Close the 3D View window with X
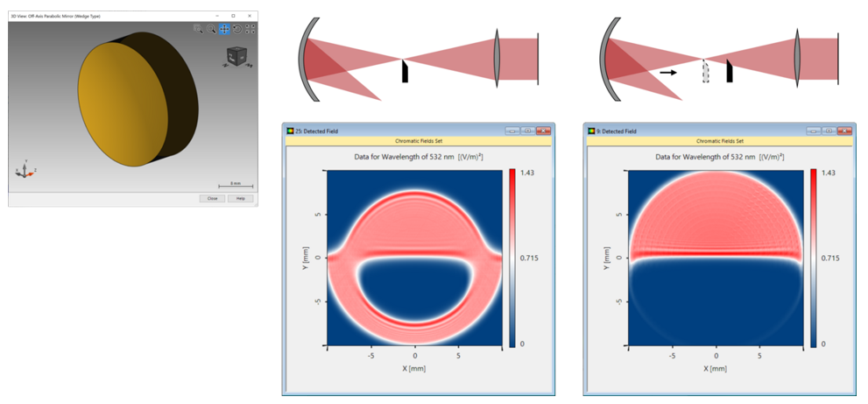868x404 pixels. pos(250,16)
